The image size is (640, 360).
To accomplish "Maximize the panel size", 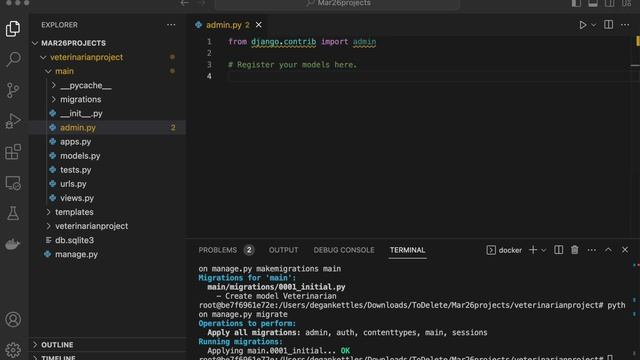I will [608, 250].
